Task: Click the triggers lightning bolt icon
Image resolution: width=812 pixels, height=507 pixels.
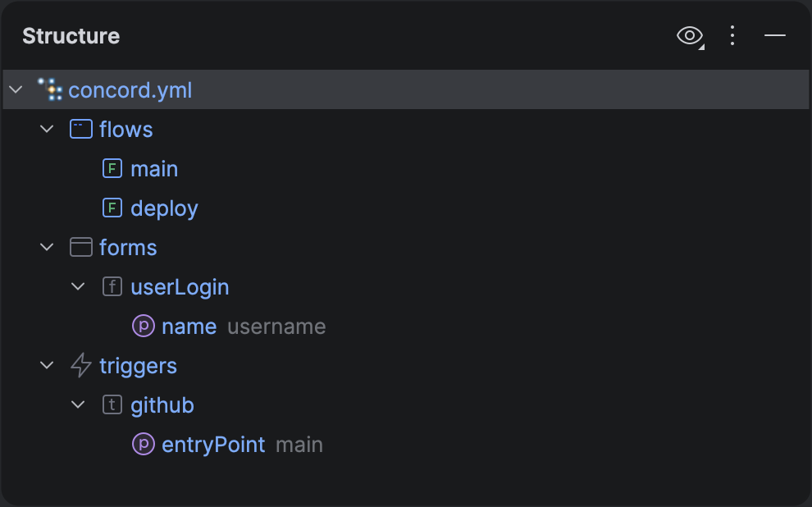Action: click(80, 366)
